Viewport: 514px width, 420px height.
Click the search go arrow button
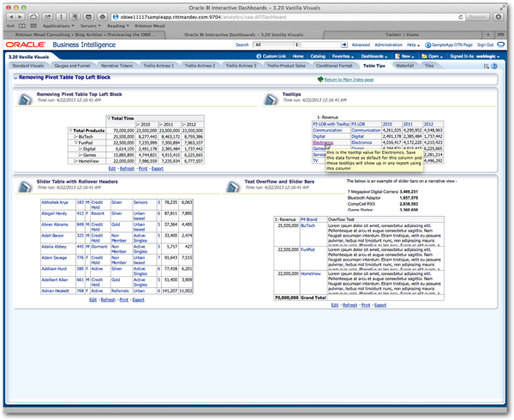pos(344,45)
